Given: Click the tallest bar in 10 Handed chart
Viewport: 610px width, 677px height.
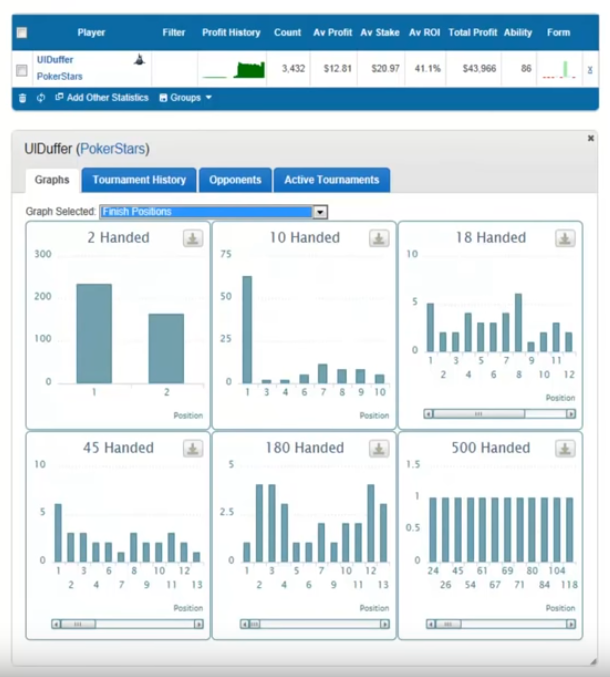Looking at the screenshot, I should coord(247,329).
